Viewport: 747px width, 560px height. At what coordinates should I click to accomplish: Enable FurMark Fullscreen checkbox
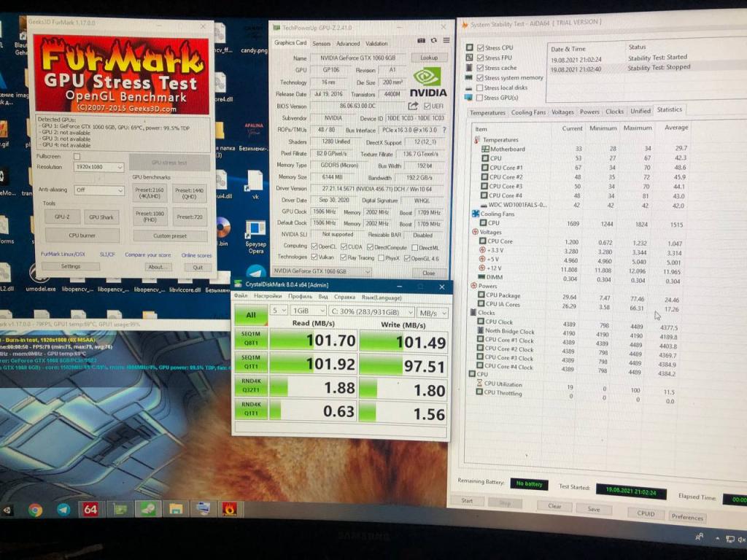[x=77, y=156]
